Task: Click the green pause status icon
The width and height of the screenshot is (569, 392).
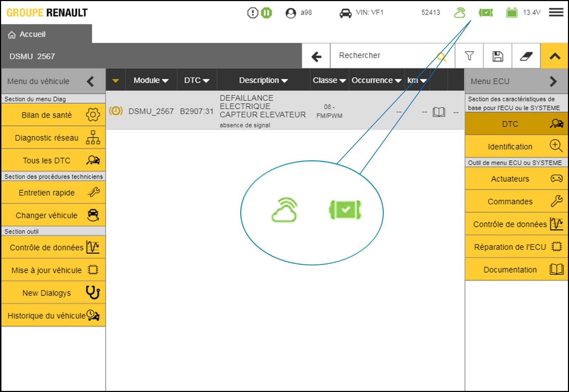Action: tap(267, 13)
